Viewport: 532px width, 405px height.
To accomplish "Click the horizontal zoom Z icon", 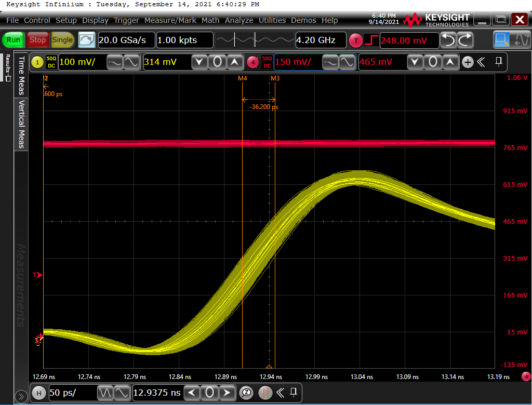I will coord(247,393).
